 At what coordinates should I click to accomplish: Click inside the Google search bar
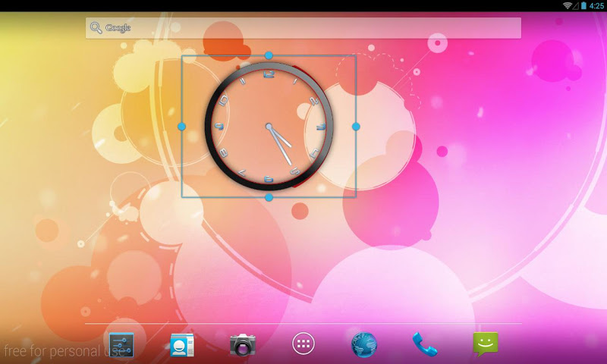click(303, 28)
